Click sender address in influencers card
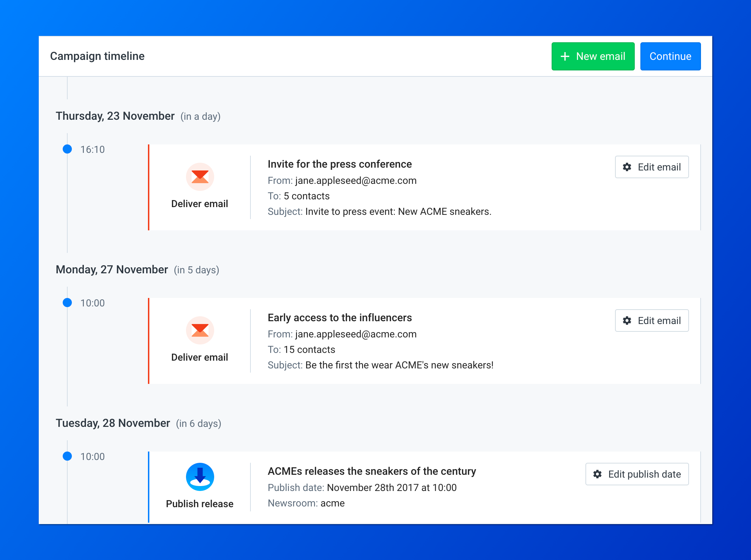The height and width of the screenshot is (560, 751). 356,334
